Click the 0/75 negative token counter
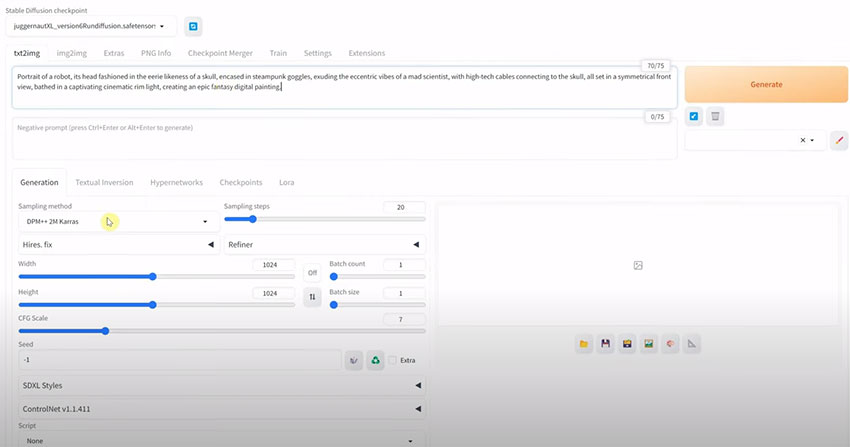This screenshot has height=447, width=850. [657, 117]
